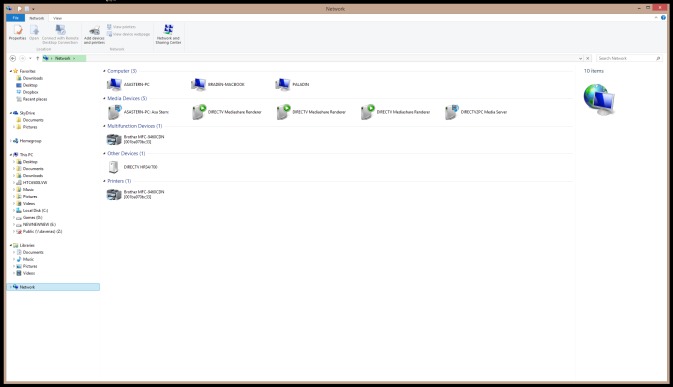673x387 pixels.
Task: Collapse Favorites in the navigation pane
Action: (11, 71)
